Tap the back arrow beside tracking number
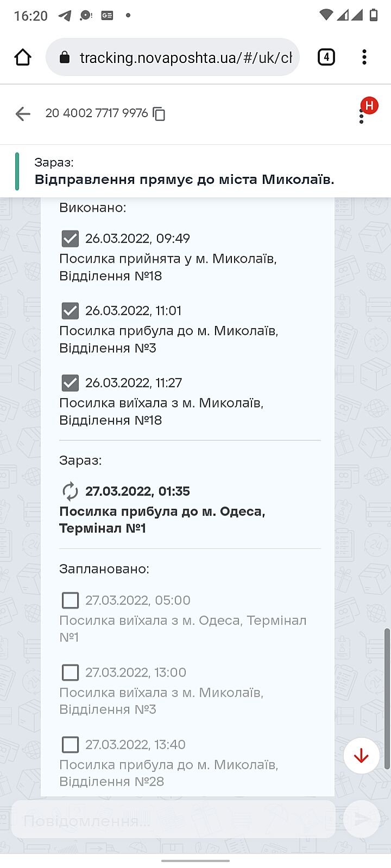Viewport: 391px width, 868px height. [x=23, y=113]
